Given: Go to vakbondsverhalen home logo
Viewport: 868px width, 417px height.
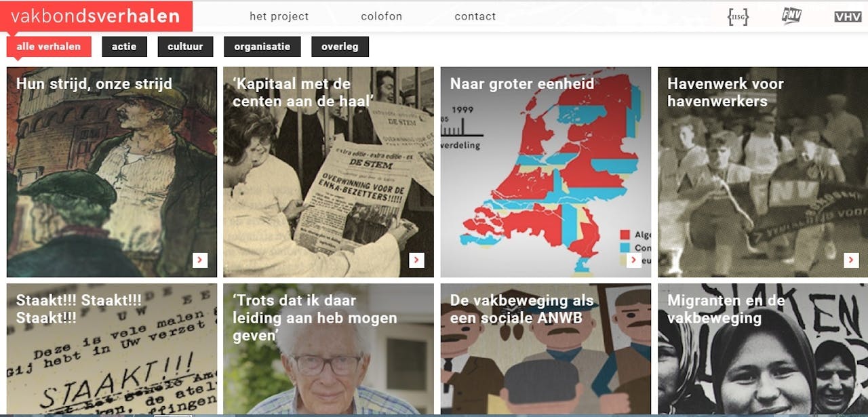Looking at the screenshot, I should point(96,16).
